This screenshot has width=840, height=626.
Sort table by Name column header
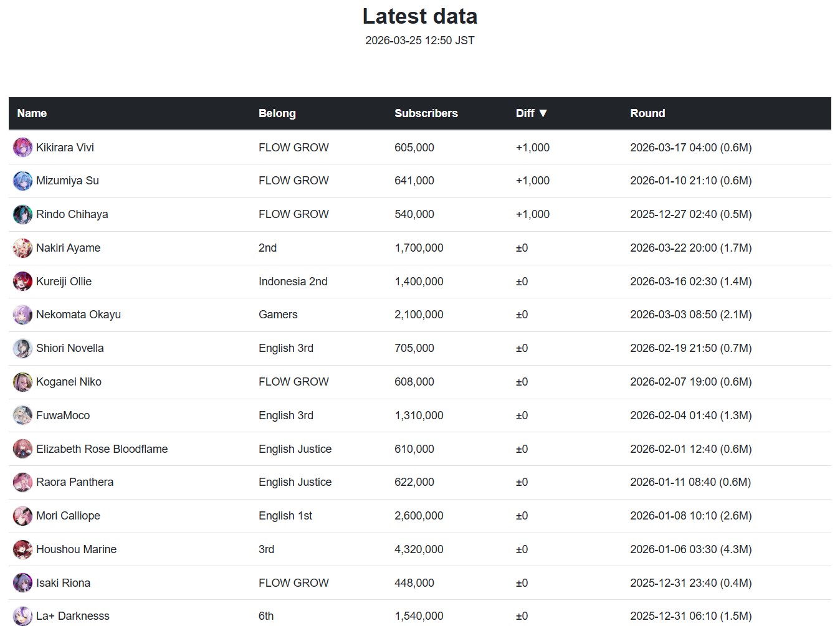coord(32,113)
